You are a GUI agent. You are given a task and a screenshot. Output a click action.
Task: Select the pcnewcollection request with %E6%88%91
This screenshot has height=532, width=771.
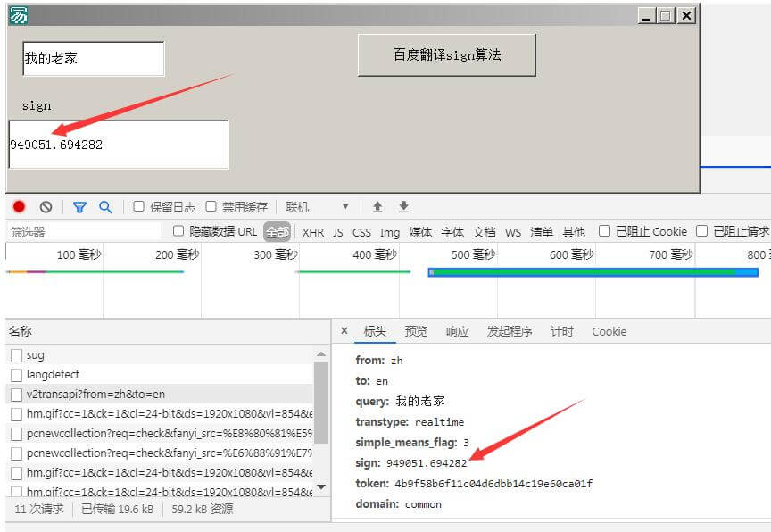click(160, 453)
